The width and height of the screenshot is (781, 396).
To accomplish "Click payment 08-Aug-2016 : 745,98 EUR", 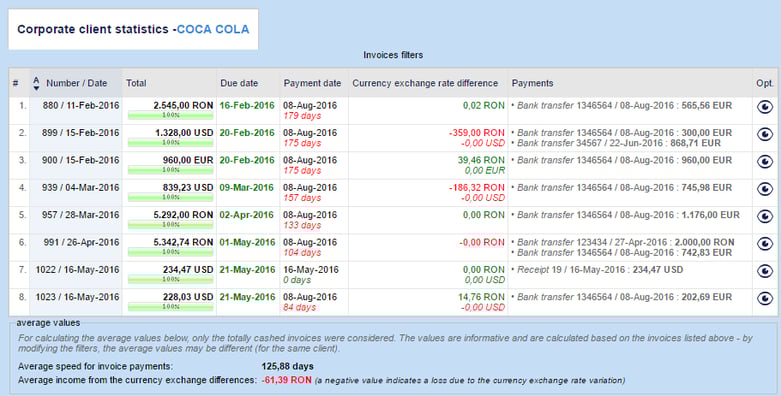I will [x=622, y=188].
